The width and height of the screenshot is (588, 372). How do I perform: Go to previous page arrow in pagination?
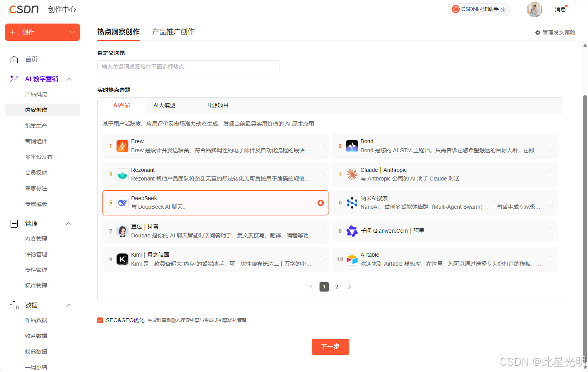pos(311,287)
